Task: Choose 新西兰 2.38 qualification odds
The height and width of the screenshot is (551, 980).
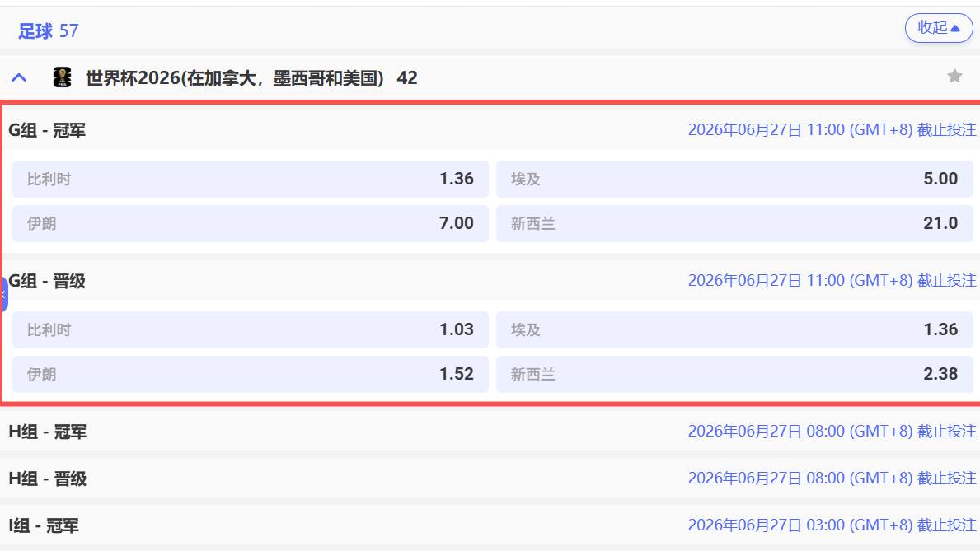Action: click(x=734, y=374)
